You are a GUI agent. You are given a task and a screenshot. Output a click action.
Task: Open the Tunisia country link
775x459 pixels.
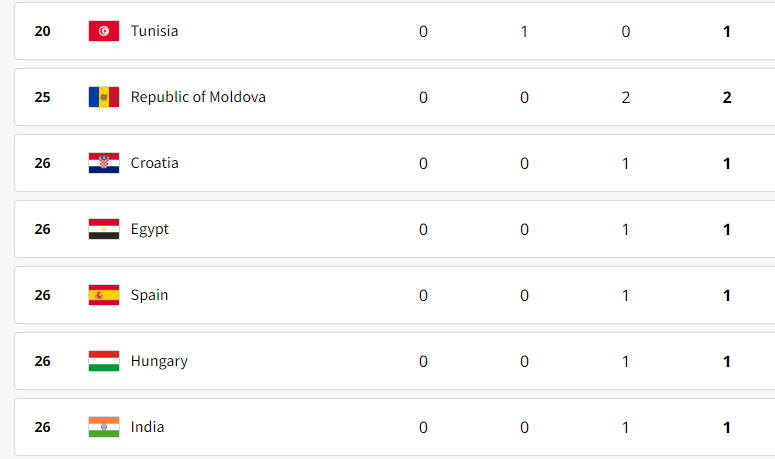[154, 31]
